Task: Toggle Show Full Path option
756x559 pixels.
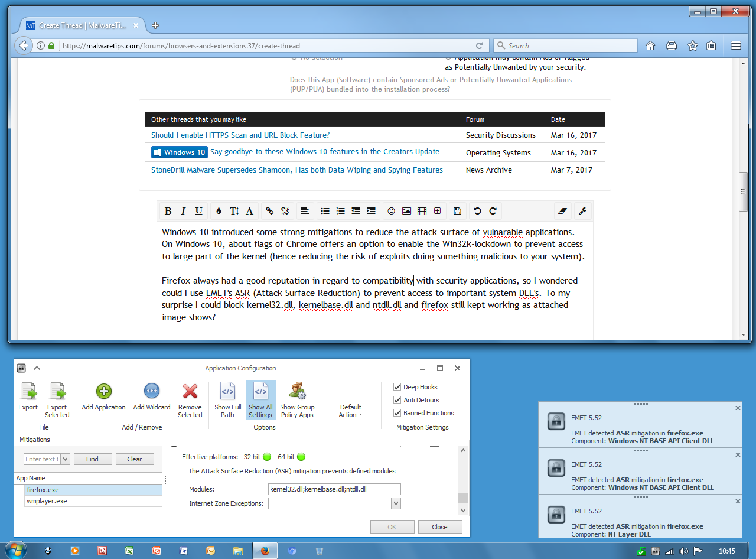Action: click(228, 400)
